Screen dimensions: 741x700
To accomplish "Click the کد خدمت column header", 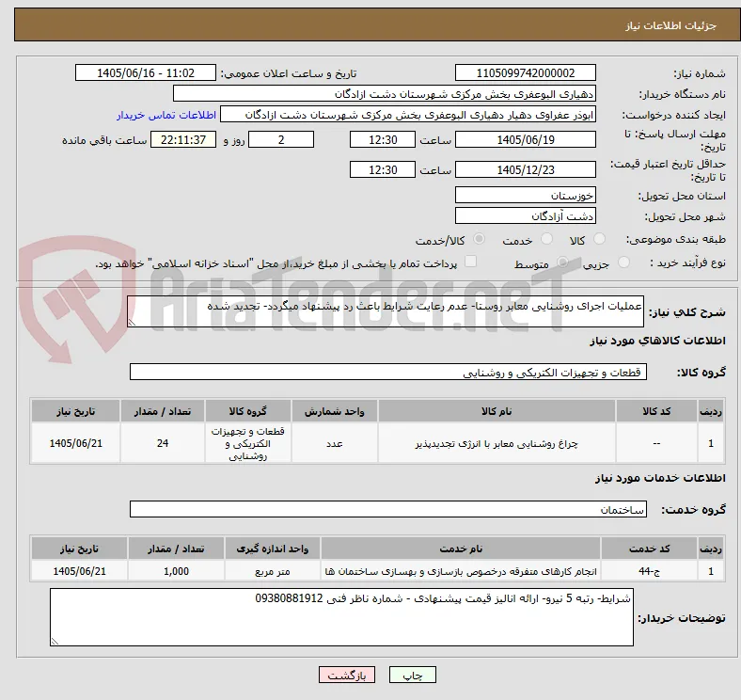I will [x=650, y=549].
